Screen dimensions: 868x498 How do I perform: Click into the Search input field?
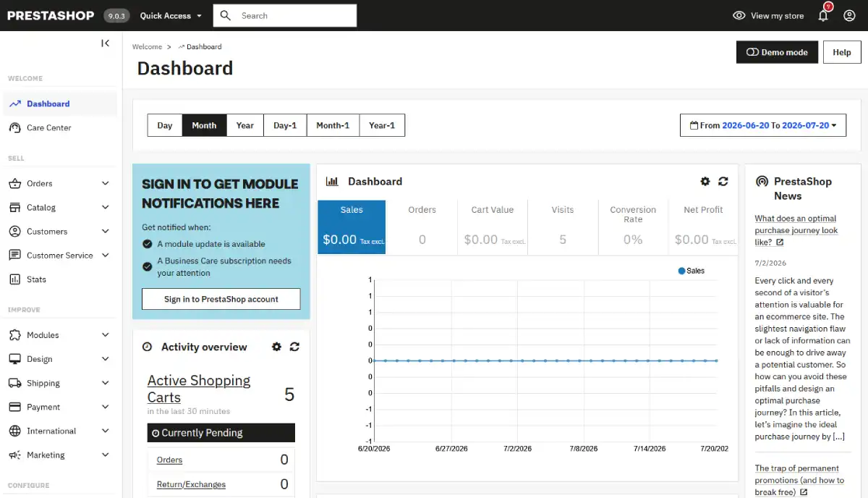click(285, 15)
